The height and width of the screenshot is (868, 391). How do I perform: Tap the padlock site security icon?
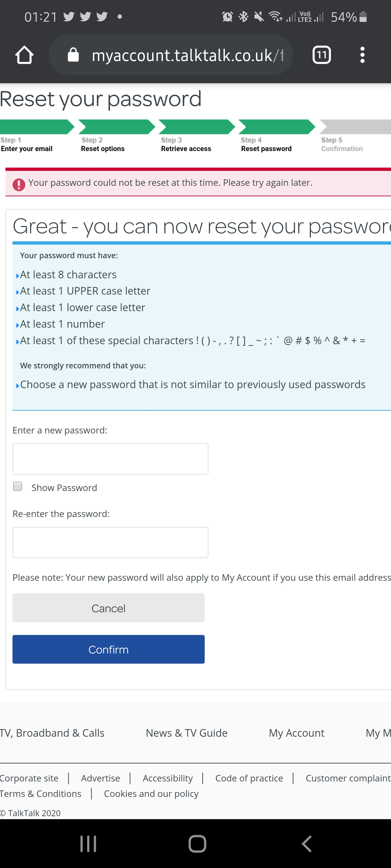(73, 55)
